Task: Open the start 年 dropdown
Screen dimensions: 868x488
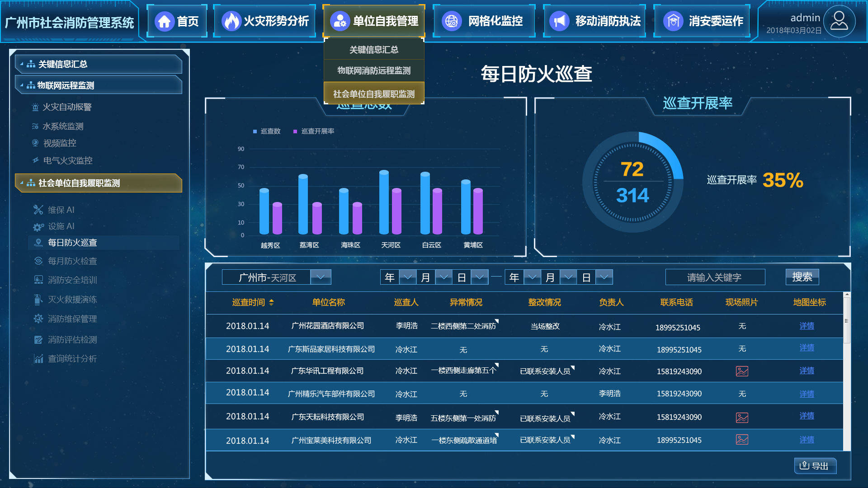Action: pyautogui.click(x=407, y=277)
